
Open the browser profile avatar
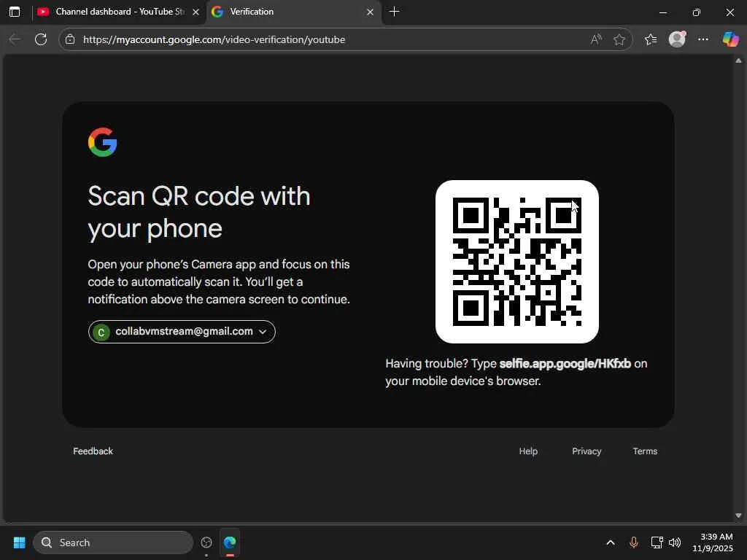(x=677, y=39)
